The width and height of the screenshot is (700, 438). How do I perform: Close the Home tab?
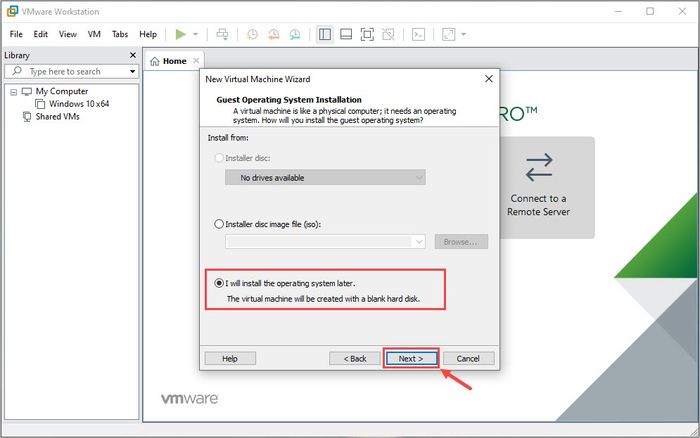pos(196,61)
